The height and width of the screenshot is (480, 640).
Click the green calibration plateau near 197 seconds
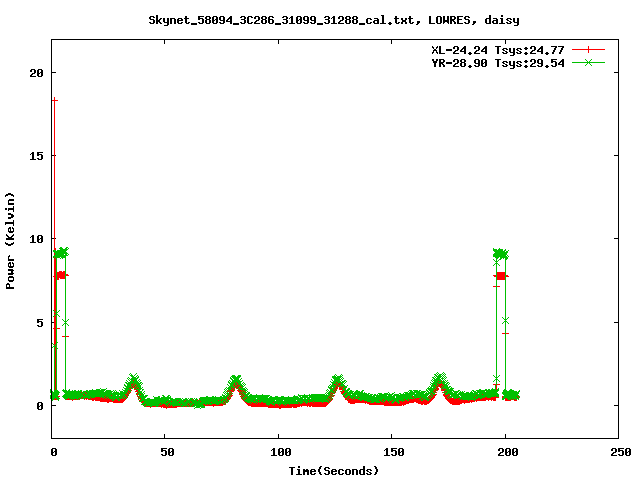pos(501,254)
